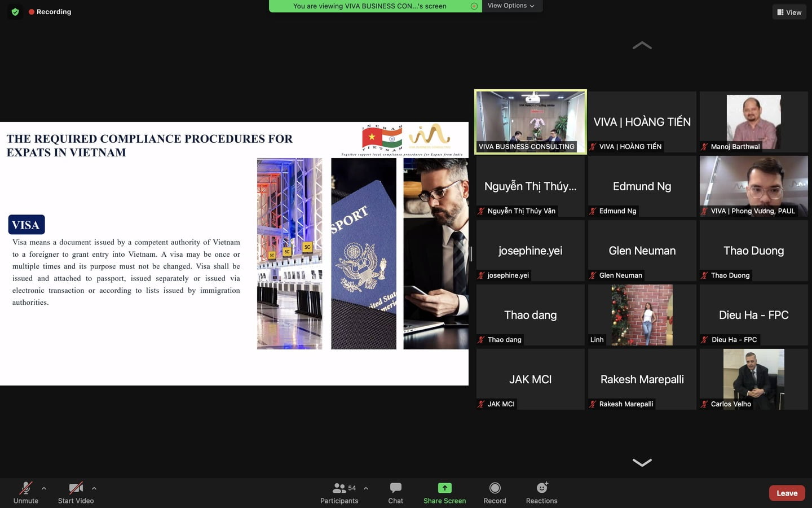
Task: Show previous page of participant tiles
Action: click(x=642, y=45)
